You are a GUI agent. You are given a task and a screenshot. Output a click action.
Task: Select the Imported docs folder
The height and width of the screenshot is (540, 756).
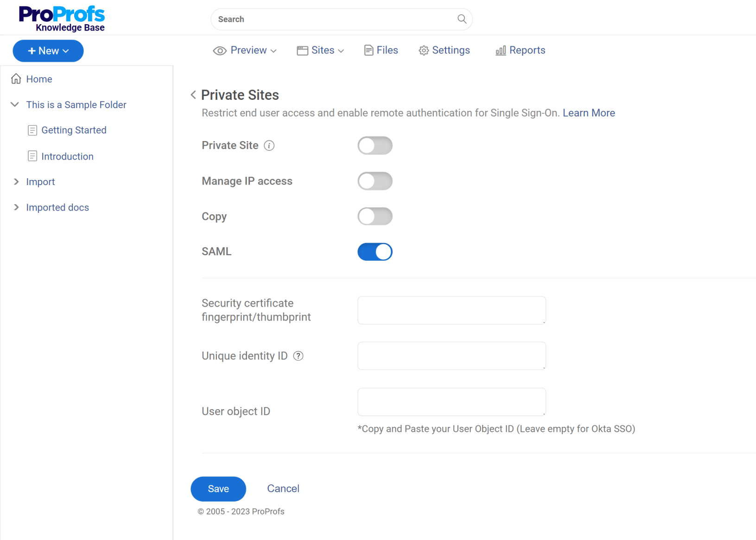click(x=57, y=207)
